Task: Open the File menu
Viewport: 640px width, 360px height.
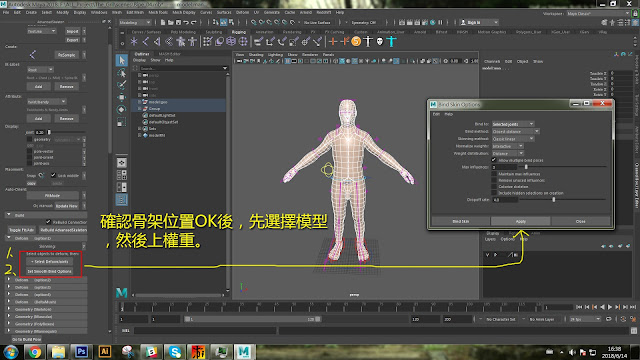Action: coord(6,13)
